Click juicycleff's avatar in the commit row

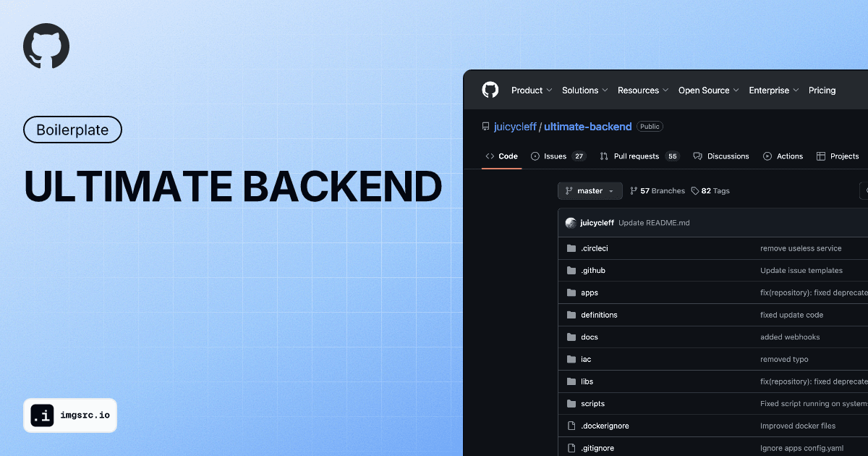pyautogui.click(x=571, y=223)
